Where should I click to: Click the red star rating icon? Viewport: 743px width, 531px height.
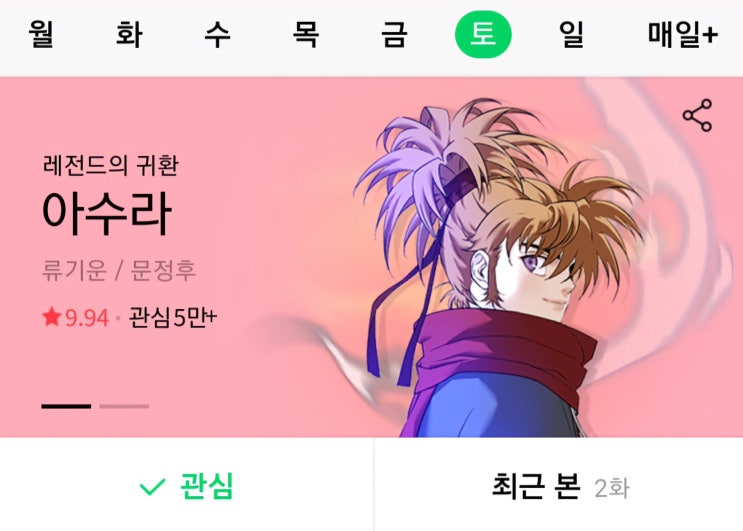[51, 317]
